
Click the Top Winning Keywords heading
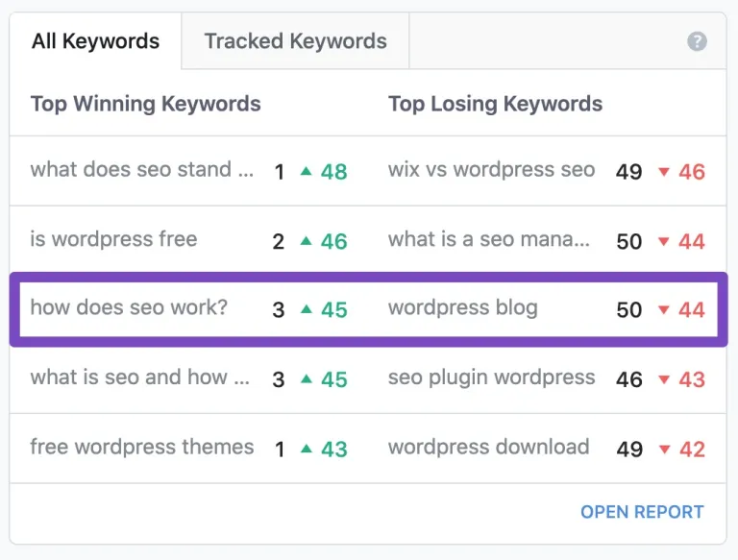click(145, 104)
